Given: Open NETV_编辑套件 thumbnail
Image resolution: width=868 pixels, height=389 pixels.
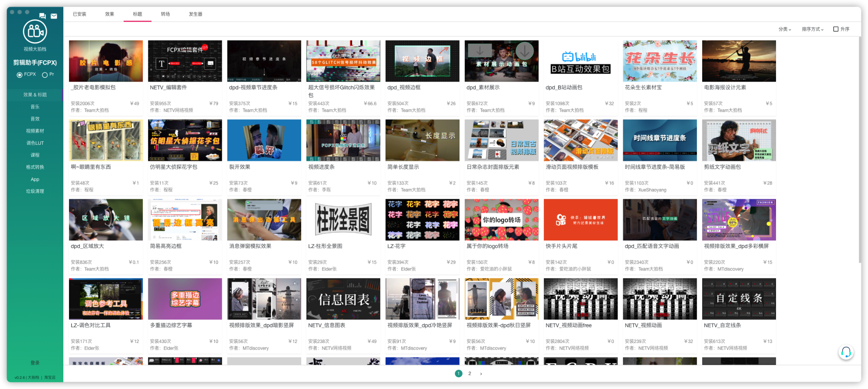Looking at the screenshot, I should [185, 61].
